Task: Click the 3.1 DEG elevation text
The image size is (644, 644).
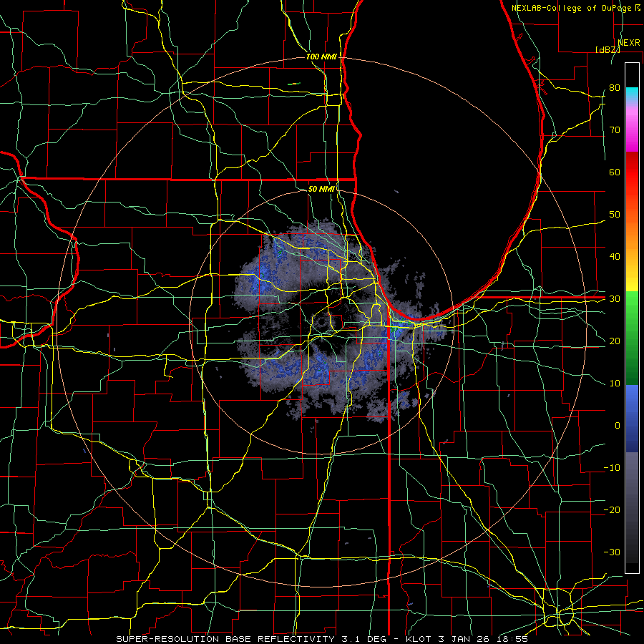Action: click(364, 639)
